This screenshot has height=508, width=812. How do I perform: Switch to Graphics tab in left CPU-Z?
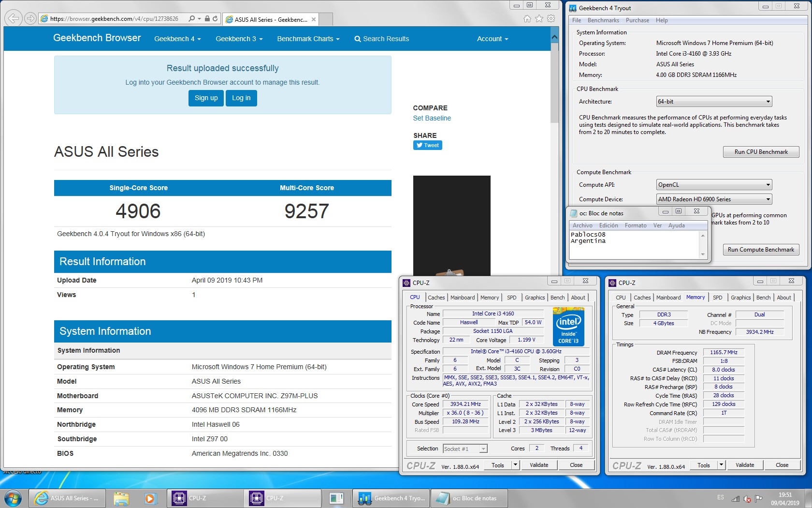tap(535, 298)
